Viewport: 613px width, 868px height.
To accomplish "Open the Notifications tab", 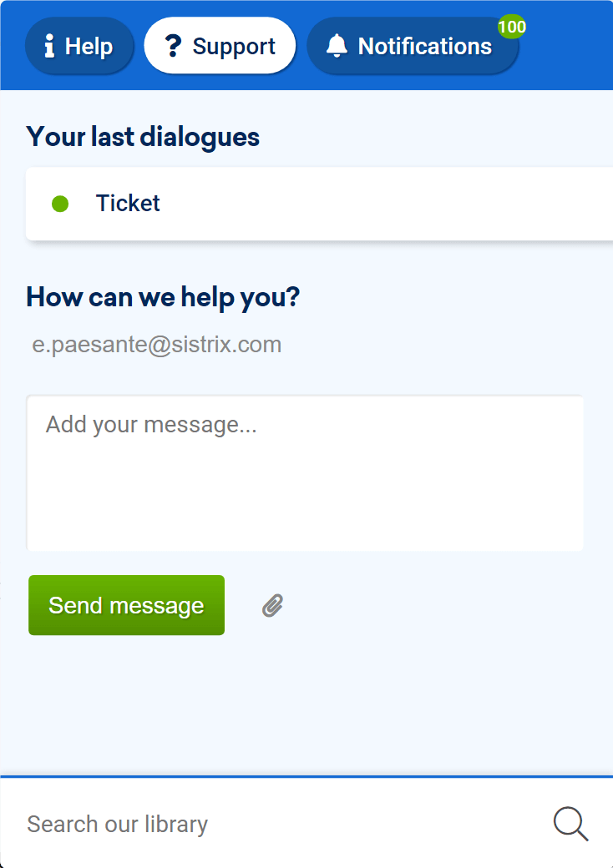I will pos(413,45).
